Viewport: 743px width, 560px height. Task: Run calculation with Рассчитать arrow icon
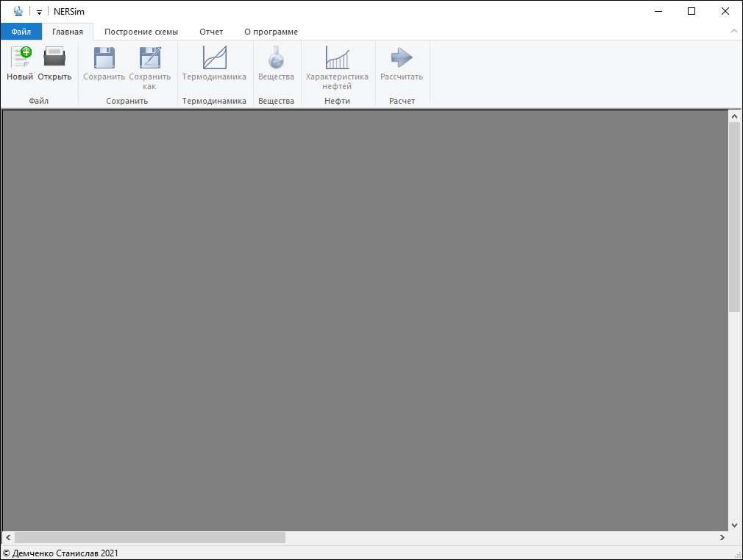pos(402,57)
